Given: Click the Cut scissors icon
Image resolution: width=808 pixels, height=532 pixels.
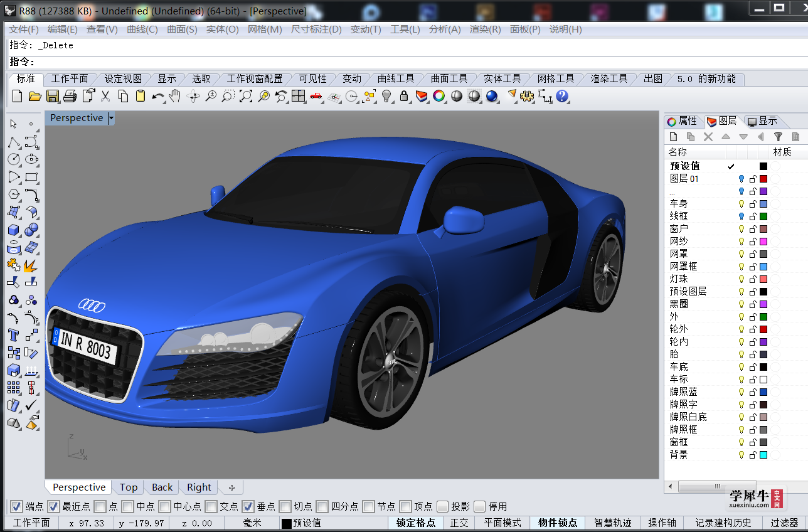Looking at the screenshot, I should coord(105,96).
